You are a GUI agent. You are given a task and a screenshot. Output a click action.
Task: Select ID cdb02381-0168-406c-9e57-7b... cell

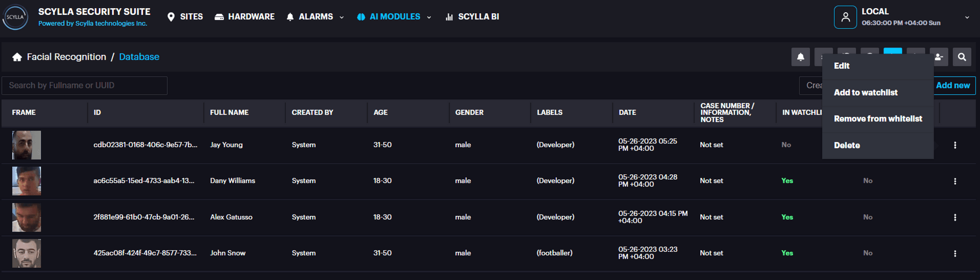[145, 145]
